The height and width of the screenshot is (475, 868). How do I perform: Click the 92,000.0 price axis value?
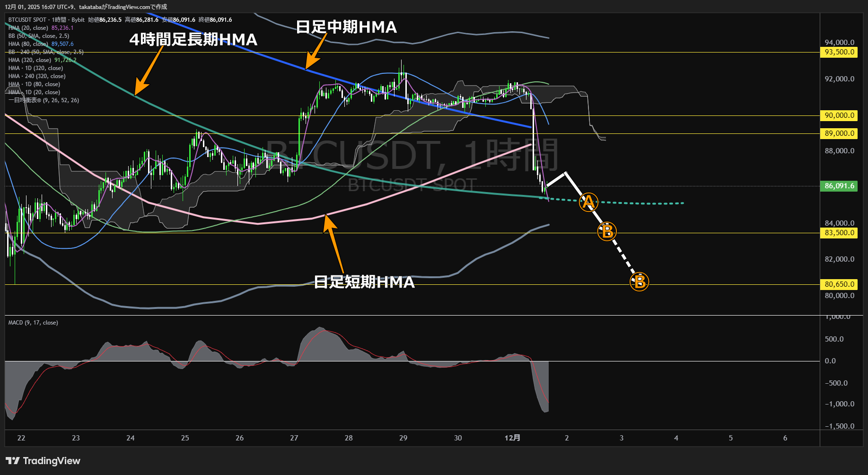click(x=840, y=79)
